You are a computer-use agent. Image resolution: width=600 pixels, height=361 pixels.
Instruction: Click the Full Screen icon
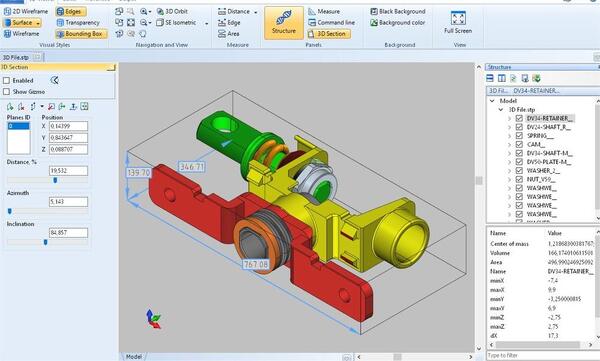click(x=458, y=23)
